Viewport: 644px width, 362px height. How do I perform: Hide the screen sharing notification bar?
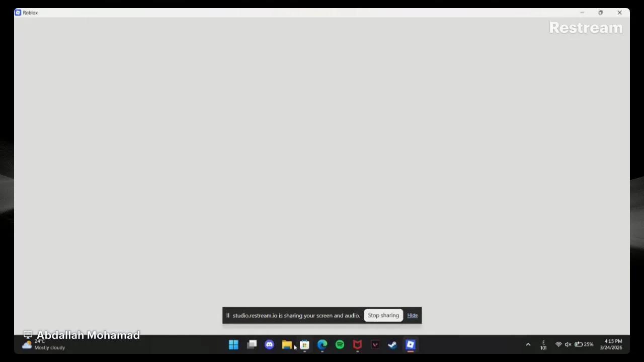pyautogui.click(x=413, y=315)
